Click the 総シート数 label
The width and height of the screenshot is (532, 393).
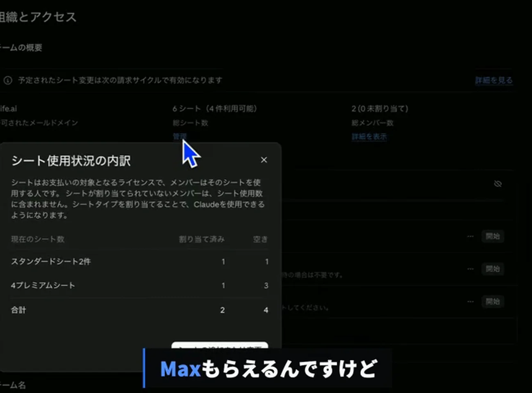[x=191, y=123]
